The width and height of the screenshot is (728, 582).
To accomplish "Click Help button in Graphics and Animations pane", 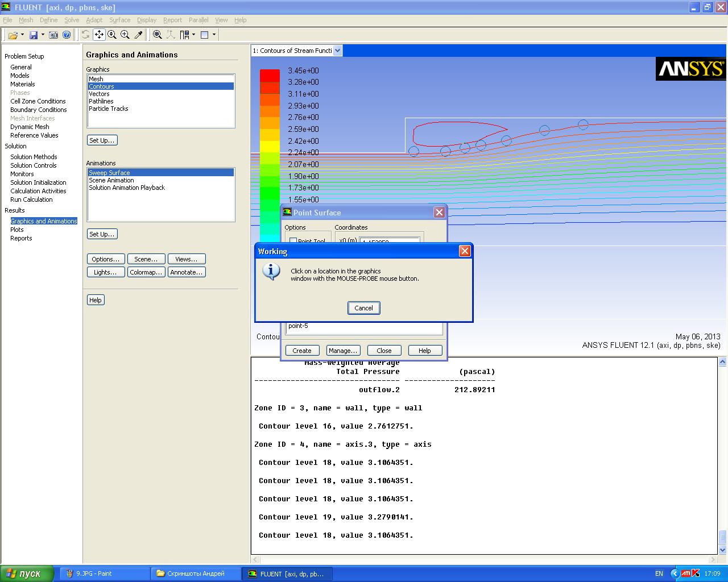I will tap(96, 300).
